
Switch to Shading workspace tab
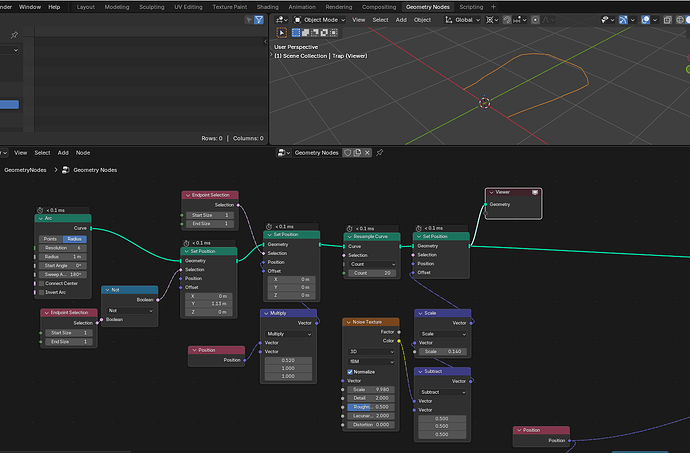268,7
